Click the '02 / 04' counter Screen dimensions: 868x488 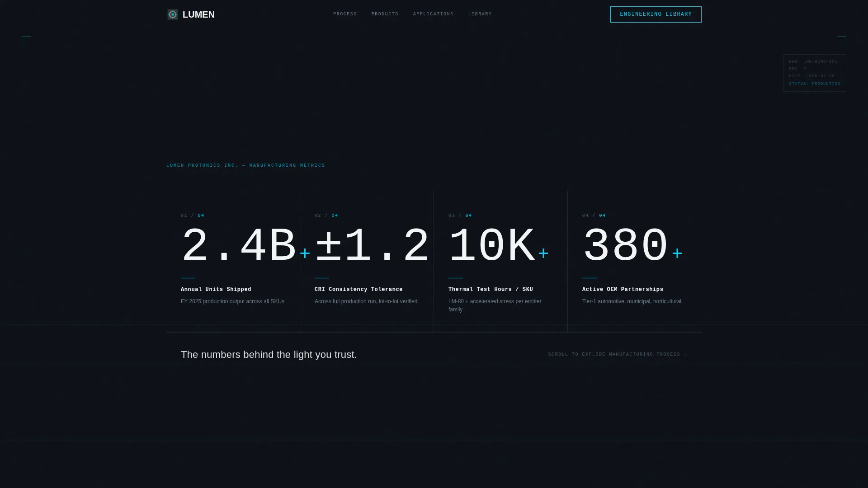click(326, 216)
